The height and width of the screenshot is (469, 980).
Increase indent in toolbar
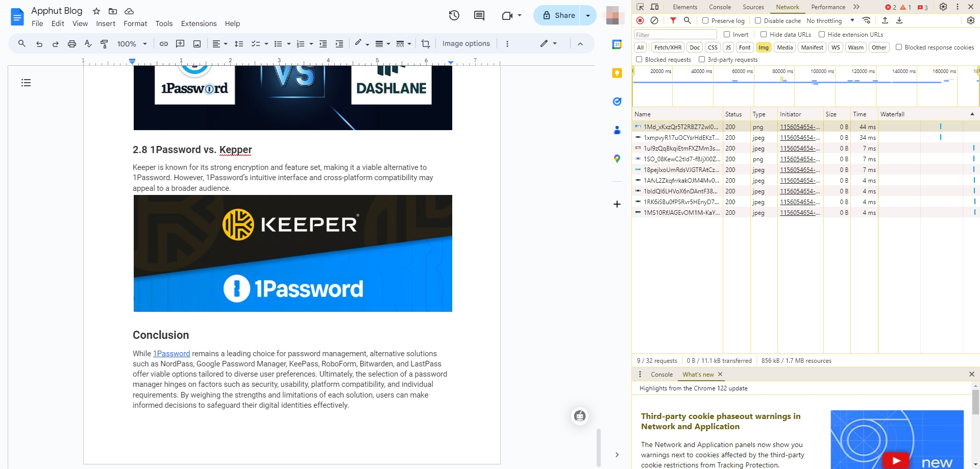[339, 44]
